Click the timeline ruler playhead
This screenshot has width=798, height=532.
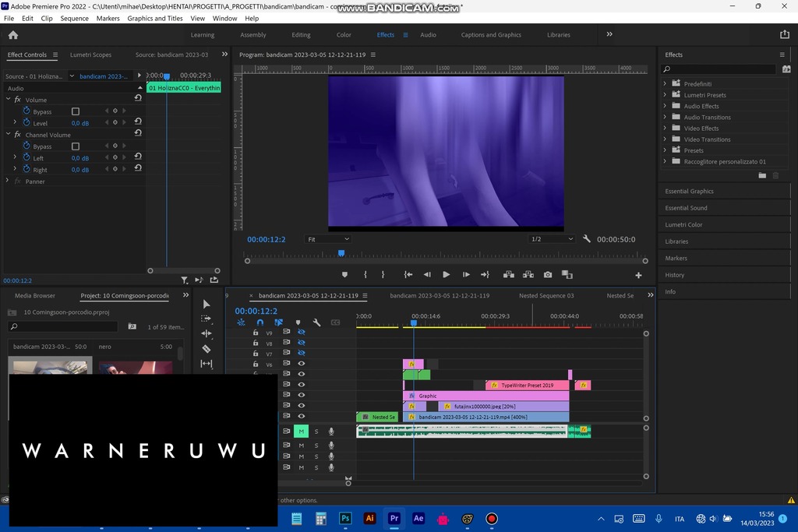414,322
